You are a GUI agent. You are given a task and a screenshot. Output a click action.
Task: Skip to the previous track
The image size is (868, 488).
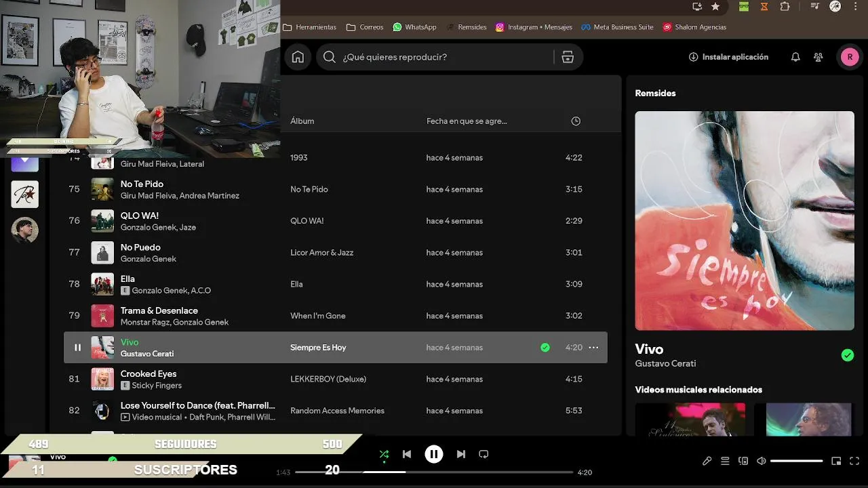tap(407, 454)
